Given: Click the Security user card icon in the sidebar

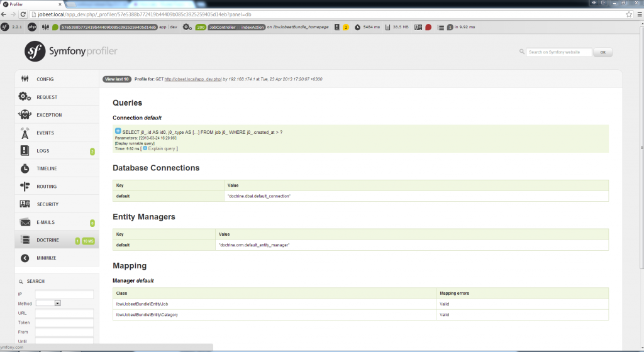Looking at the screenshot, I should [25, 204].
